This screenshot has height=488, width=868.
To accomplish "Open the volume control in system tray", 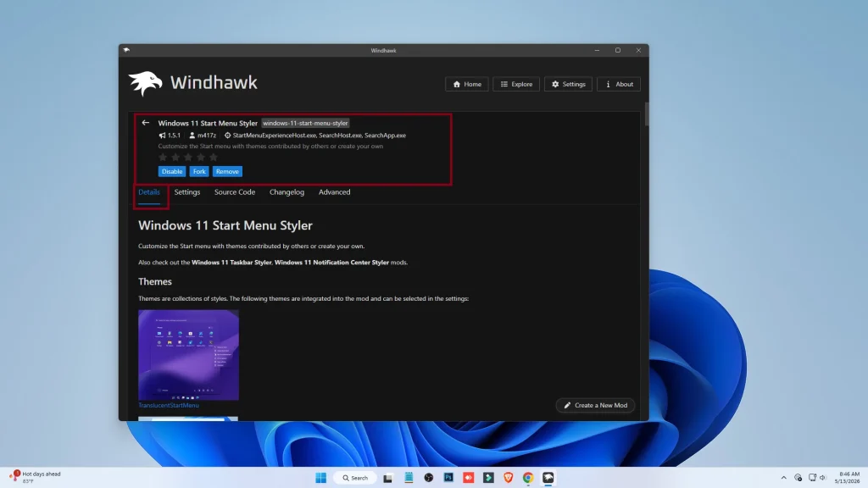I will [822, 478].
